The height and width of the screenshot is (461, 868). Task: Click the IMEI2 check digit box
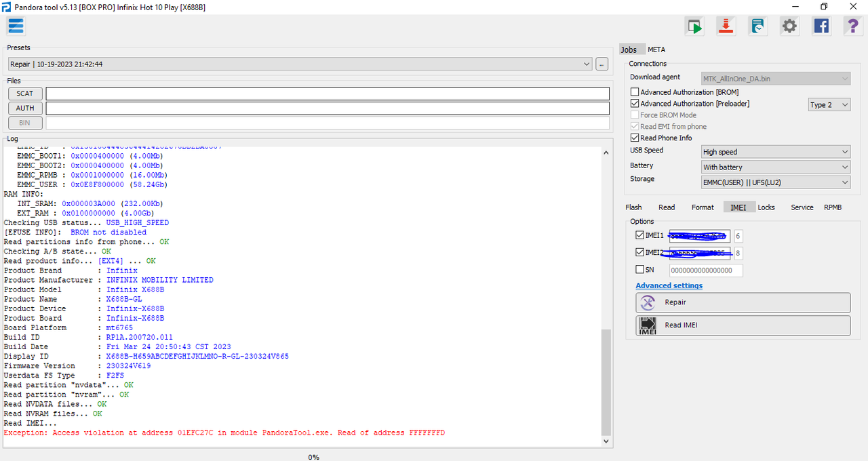(738, 253)
